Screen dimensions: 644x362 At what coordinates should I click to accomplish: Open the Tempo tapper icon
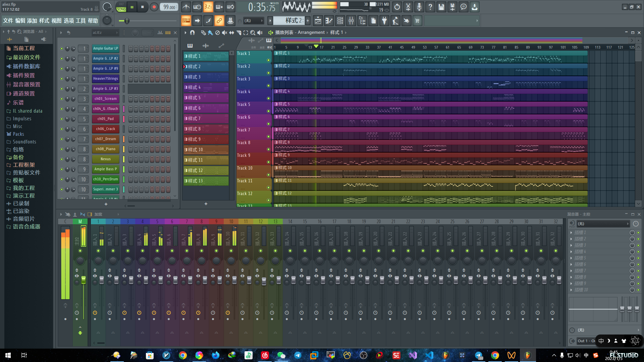(395, 21)
